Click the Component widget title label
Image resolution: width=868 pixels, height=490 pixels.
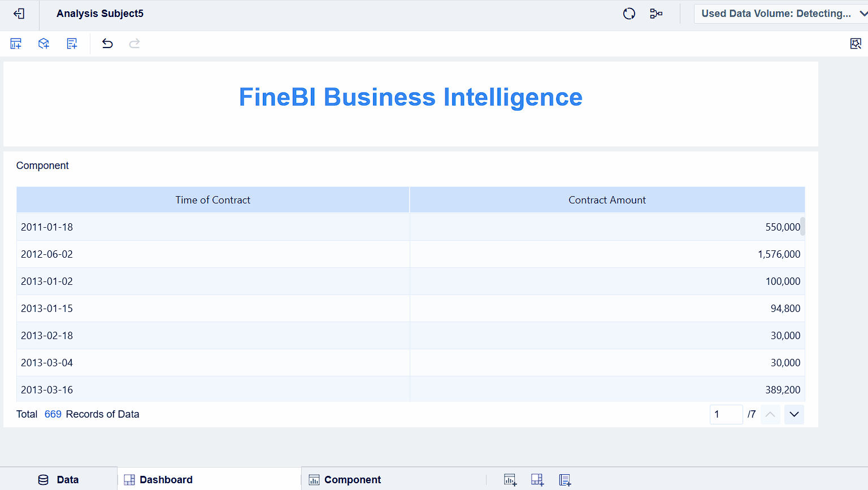tap(42, 166)
